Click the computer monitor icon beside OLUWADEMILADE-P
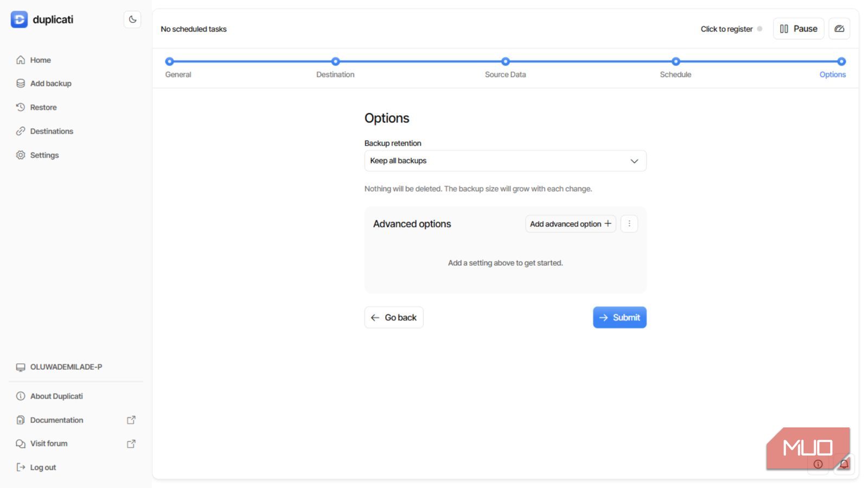 click(21, 367)
